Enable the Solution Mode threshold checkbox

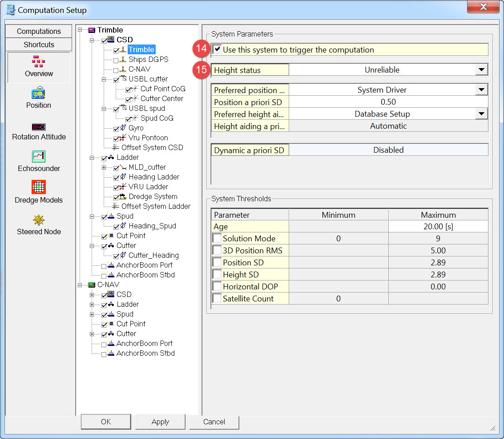coord(217,238)
